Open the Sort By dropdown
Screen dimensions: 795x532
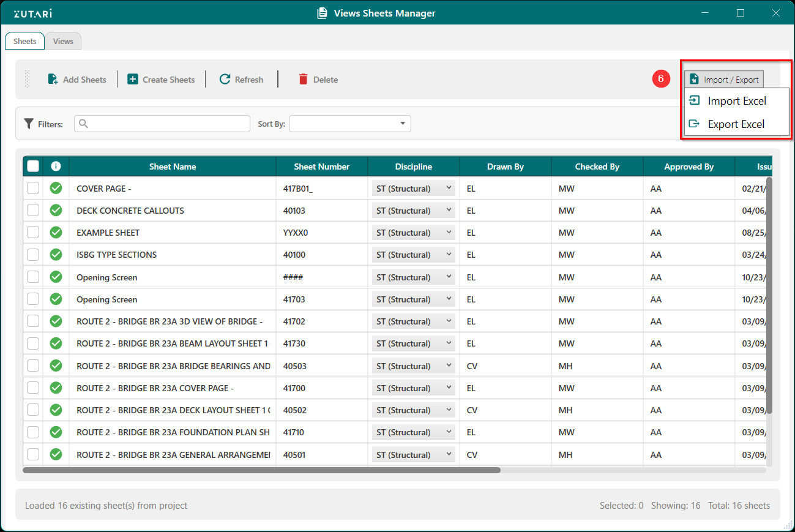coord(349,124)
